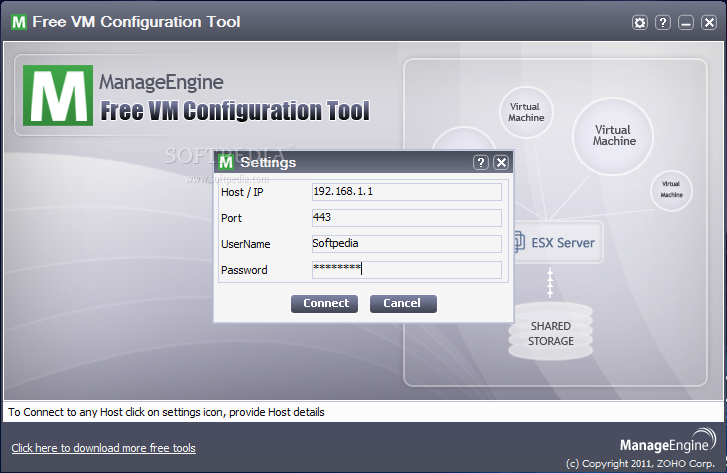727x473 pixels.
Task: Click the 'Port' label
Action: point(231,218)
